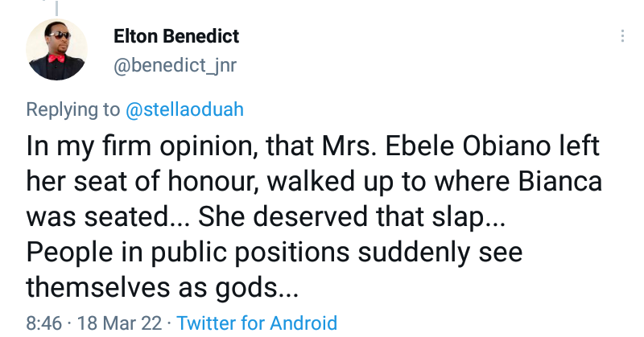Click Elton Benedict's profile picture
This screenshot has width=644, height=337.
coord(56,50)
